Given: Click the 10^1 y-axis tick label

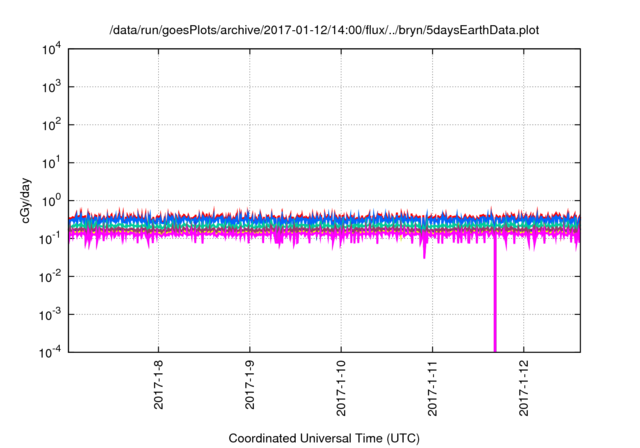Looking at the screenshot, I should (x=51, y=163).
